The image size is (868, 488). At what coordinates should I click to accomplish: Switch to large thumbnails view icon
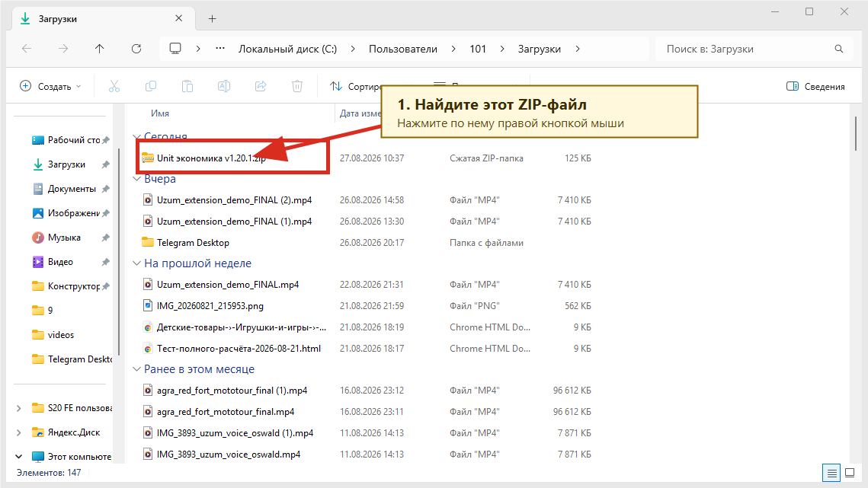tap(850, 473)
